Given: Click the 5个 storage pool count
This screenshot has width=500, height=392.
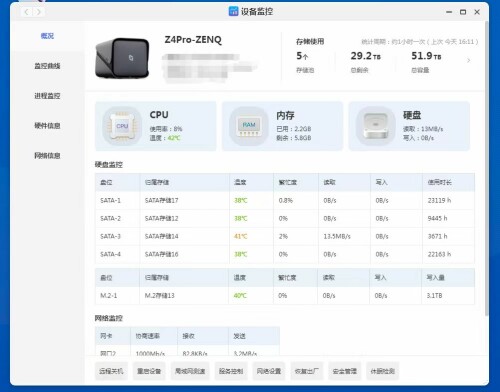Looking at the screenshot, I should (302, 56).
